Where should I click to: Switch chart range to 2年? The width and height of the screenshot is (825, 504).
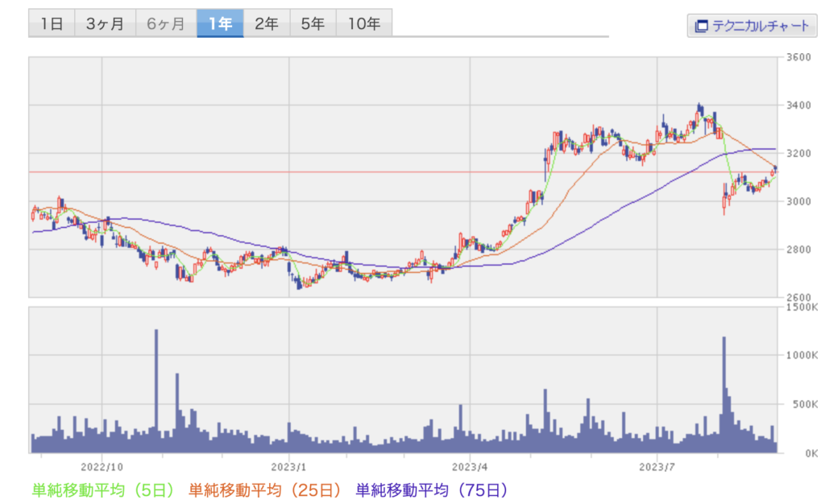point(267,23)
